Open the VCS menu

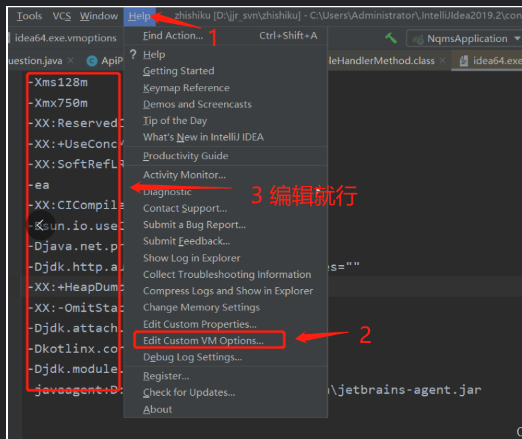62,16
